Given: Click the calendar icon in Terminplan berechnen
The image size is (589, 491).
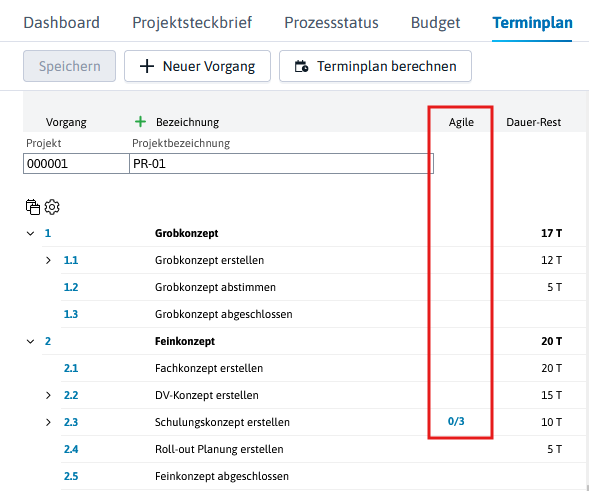Looking at the screenshot, I should (301, 66).
